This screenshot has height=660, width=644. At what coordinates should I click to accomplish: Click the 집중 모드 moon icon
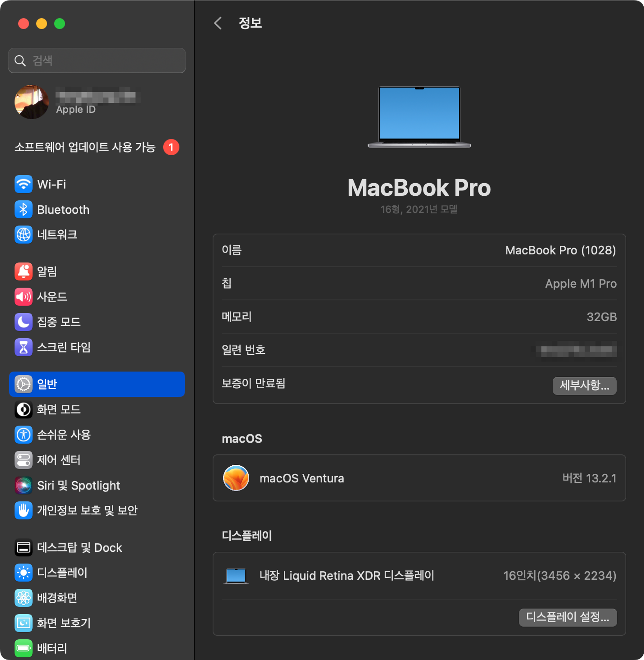23,322
